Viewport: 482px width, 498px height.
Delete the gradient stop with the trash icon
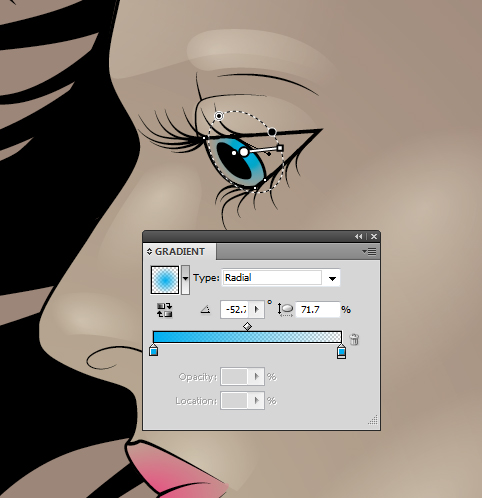click(354, 339)
